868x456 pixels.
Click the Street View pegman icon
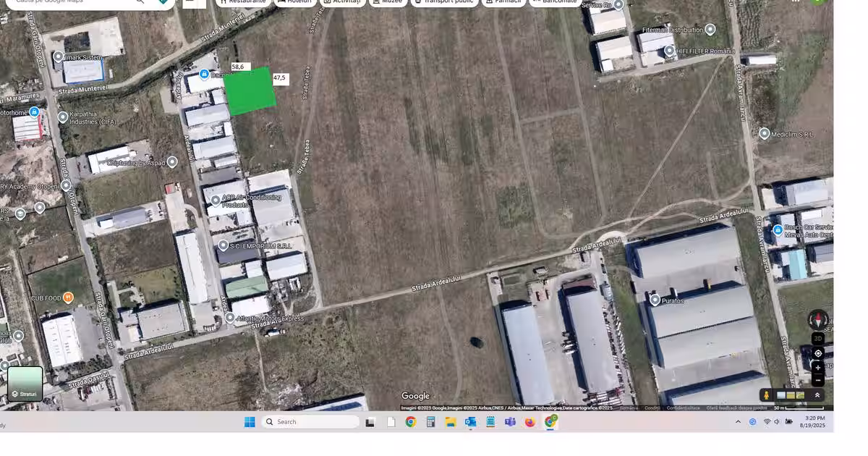(766, 395)
